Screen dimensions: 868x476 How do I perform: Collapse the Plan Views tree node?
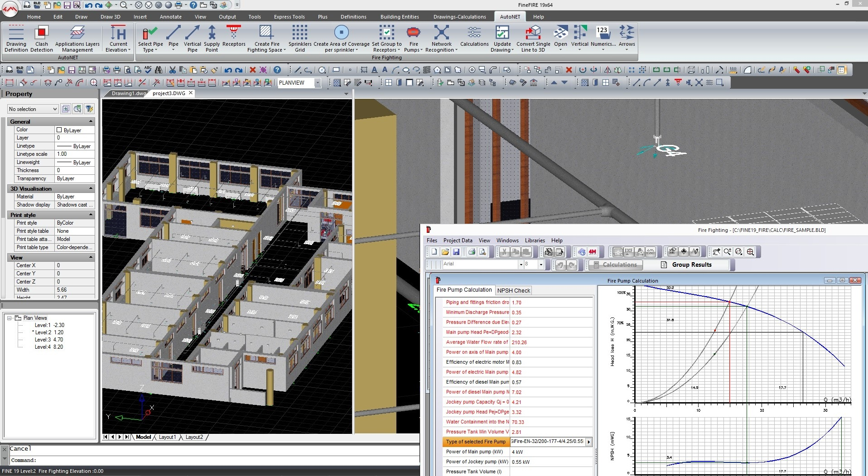(9, 318)
